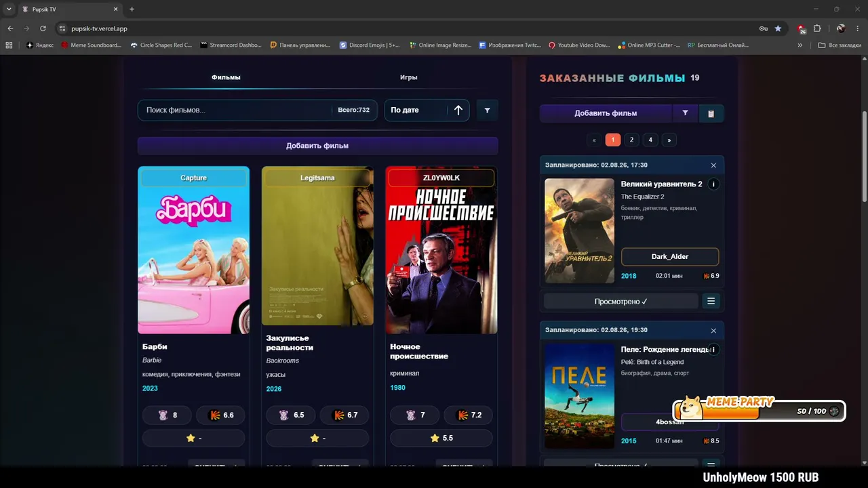Screen dimensions: 868x488
Task: Open the Discord Emojis bookmark
Action: point(370,45)
